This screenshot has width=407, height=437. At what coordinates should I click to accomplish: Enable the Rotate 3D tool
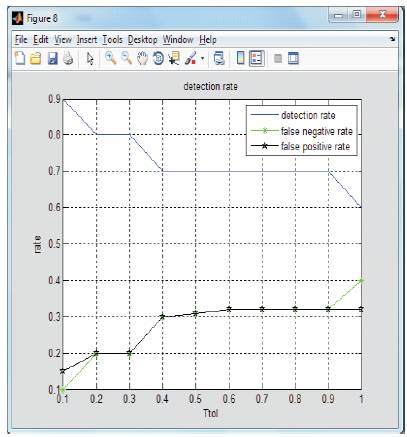[158, 58]
